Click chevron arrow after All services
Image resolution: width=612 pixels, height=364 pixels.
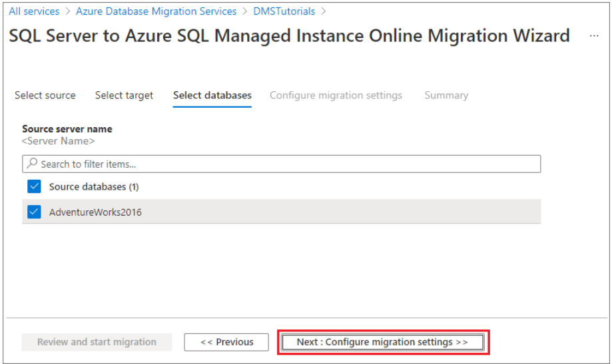(67, 11)
